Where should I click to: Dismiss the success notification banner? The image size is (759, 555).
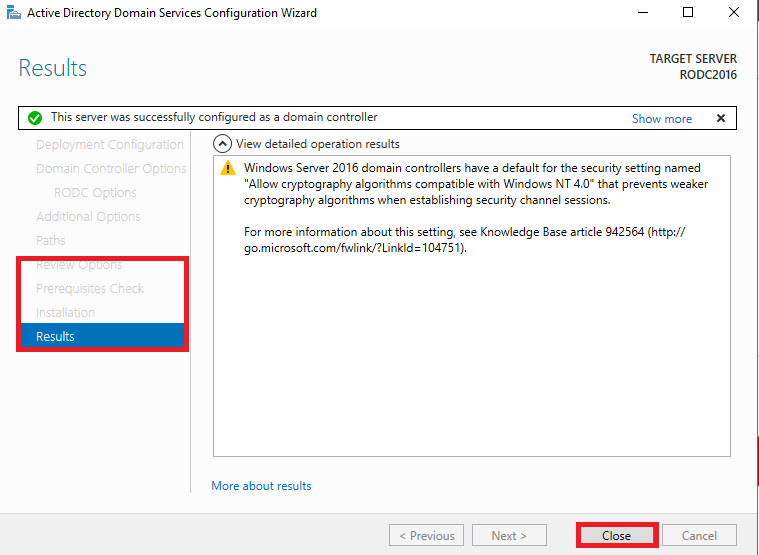tap(721, 118)
